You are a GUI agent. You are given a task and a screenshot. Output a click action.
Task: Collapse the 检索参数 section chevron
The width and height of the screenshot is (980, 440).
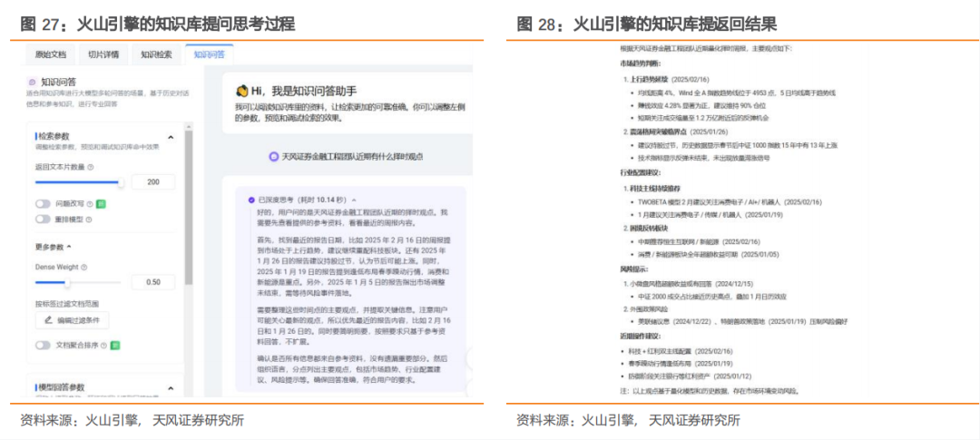click(x=171, y=137)
